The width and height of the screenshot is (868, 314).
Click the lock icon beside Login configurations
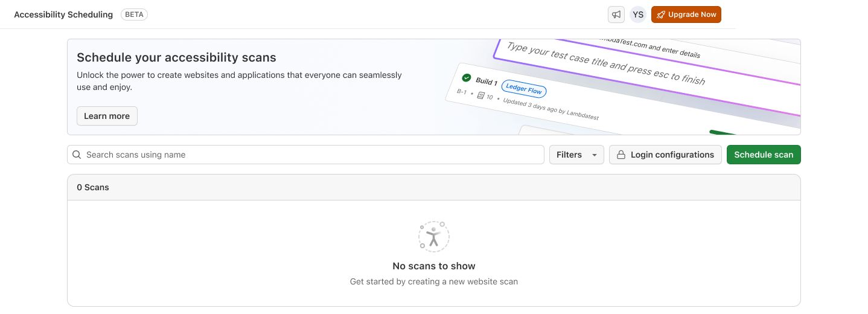point(621,155)
